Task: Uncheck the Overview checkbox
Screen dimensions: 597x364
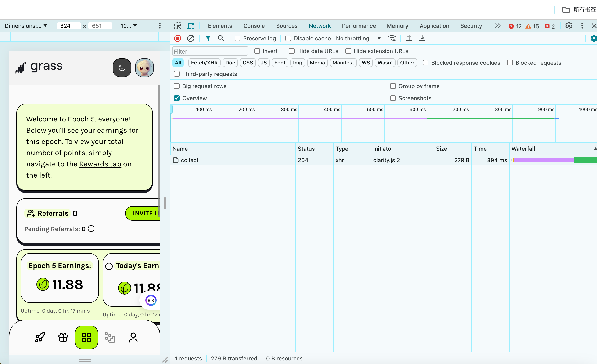Action: point(177,98)
